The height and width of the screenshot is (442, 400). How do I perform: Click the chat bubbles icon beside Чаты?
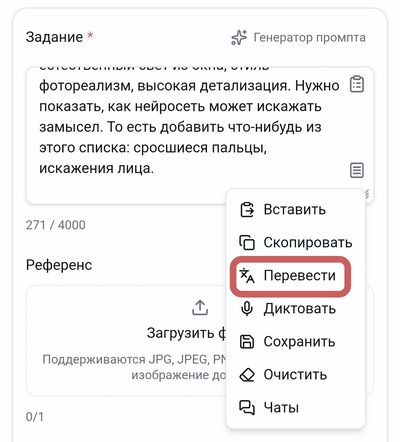(247, 407)
